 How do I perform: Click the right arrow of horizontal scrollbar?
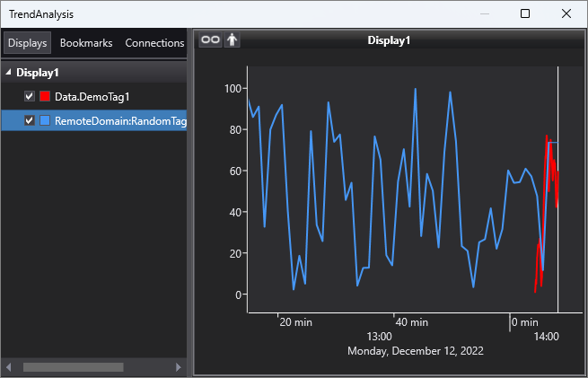coord(178,367)
